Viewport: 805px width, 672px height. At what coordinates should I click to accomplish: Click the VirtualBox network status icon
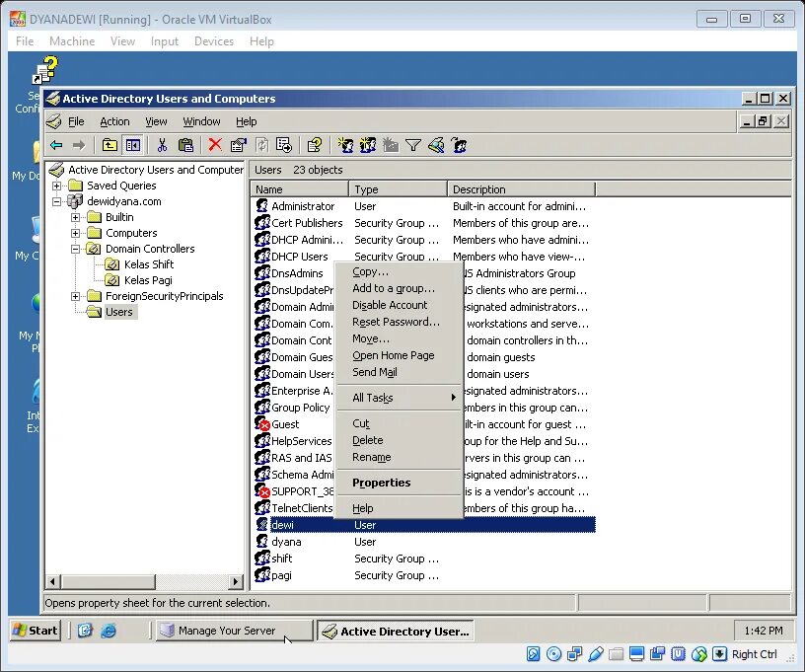pos(574,654)
